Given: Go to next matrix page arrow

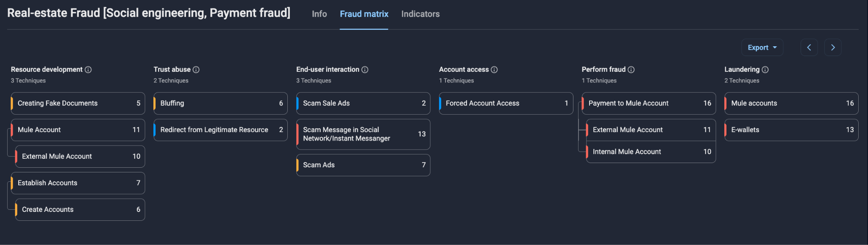Looking at the screenshot, I should point(832,48).
